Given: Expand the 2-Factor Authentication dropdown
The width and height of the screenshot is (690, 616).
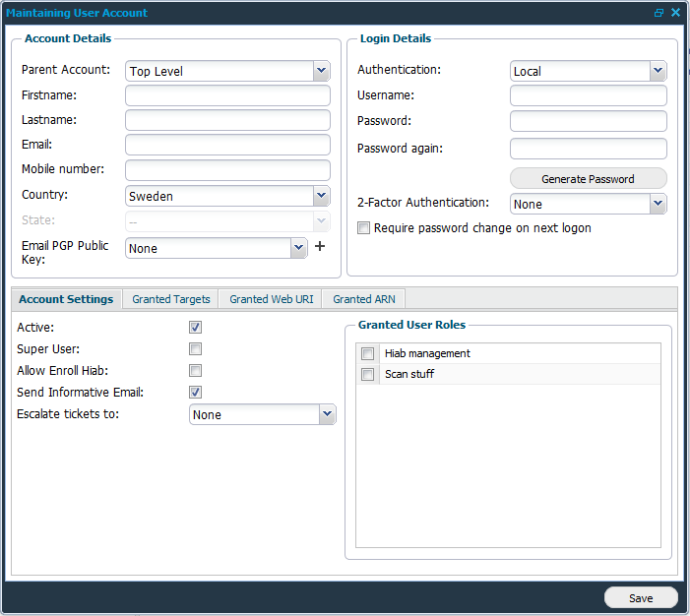Looking at the screenshot, I should point(658,204).
